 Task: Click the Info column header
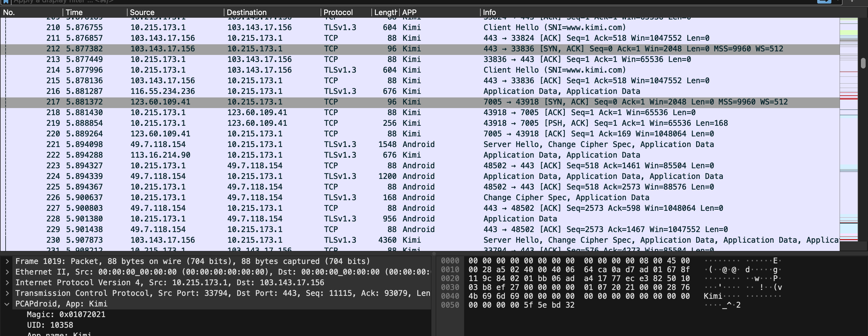pyautogui.click(x=660, y=12)
